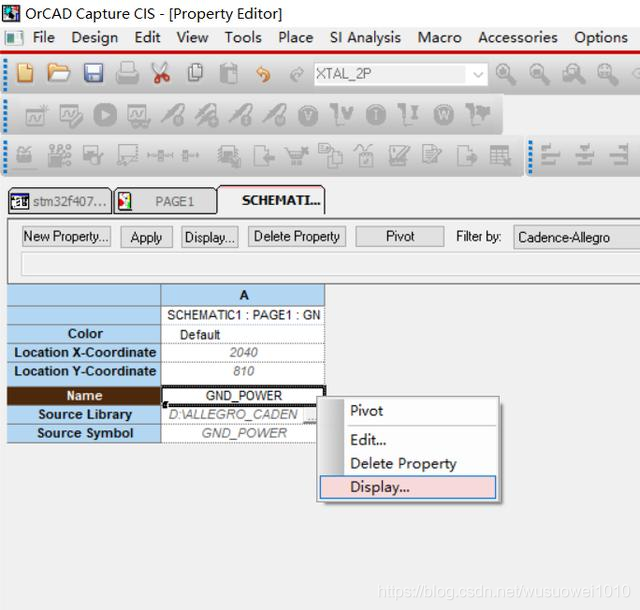The image size is (640, 610).
Task: Click the Paste clipboard icon
Action: pyautogui.click(x=229, y=73)
